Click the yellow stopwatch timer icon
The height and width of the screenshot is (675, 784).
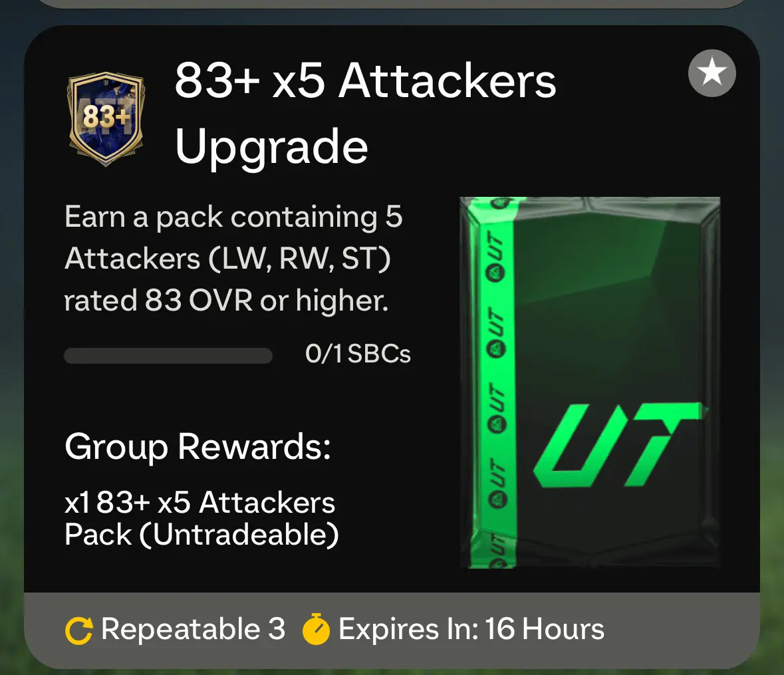point(316,629)
